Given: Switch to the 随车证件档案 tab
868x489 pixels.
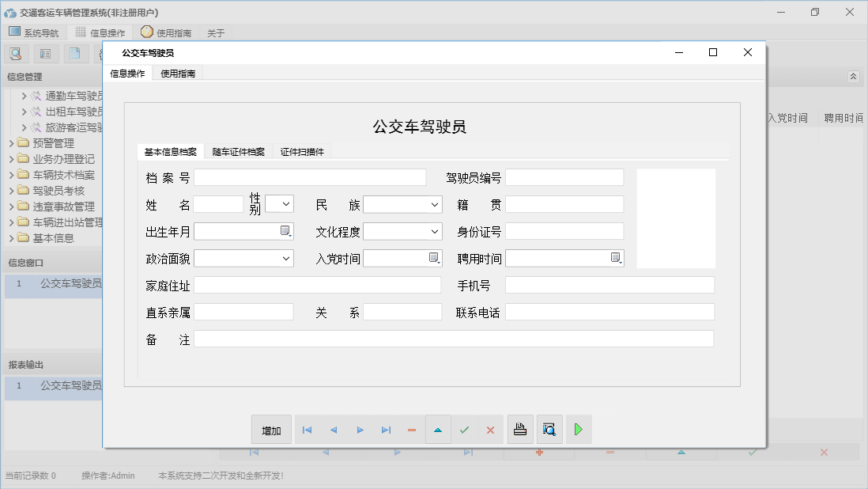Looking at the screenshot, I should 240,151.
